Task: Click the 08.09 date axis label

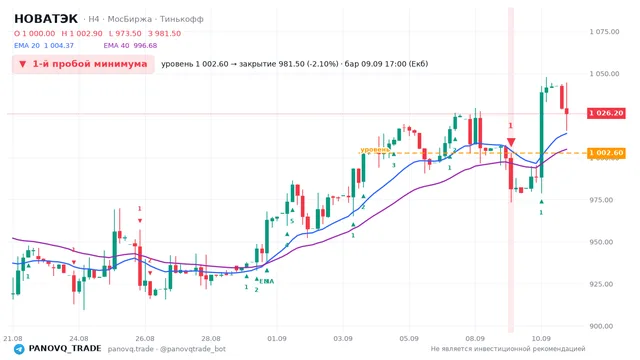Action: pyautogui.click(x=475, y=338)
